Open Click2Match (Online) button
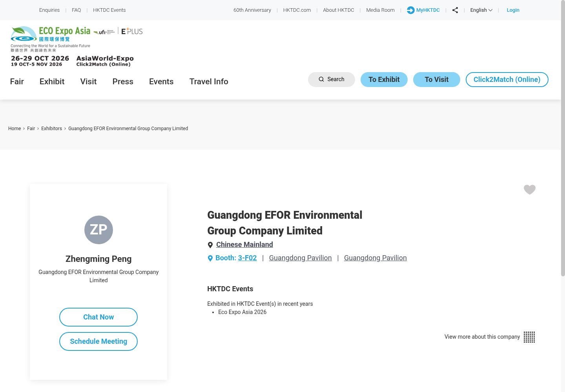This screenshot has height=392, width=565. [x=507, y=80]
